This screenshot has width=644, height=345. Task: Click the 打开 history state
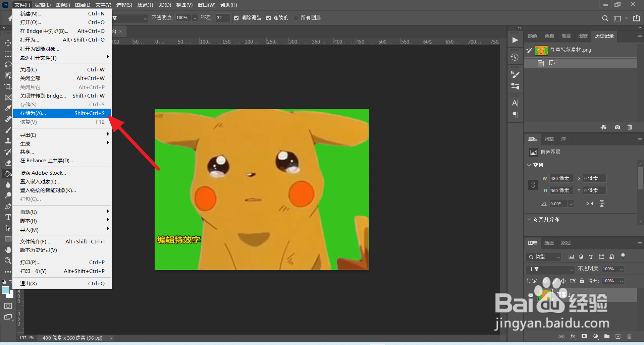point(553,63)
